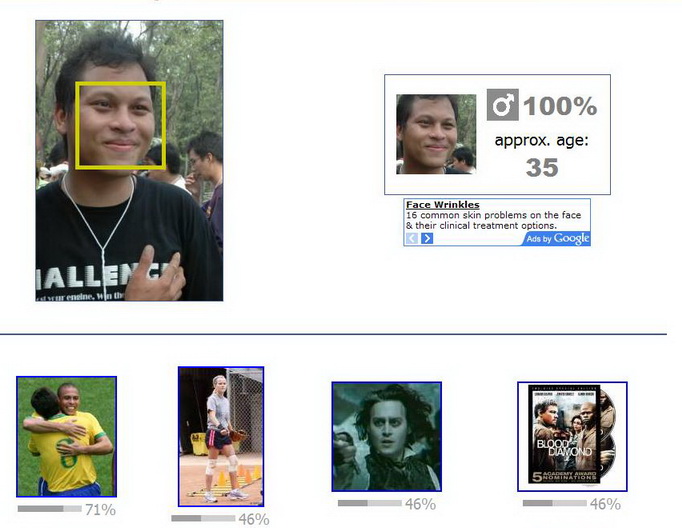
Task: Open the pale-faced dark-haired man thumbnail
Action: pos(386,436)
